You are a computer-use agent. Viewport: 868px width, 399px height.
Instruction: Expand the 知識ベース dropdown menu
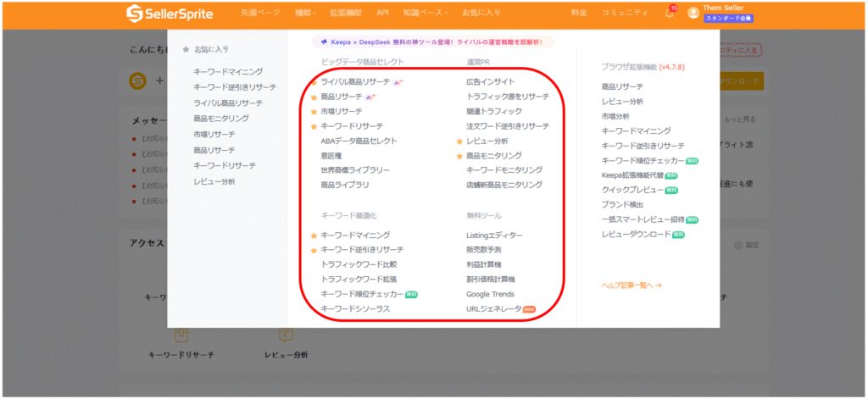pyautogui.click(x=426, y=13)
